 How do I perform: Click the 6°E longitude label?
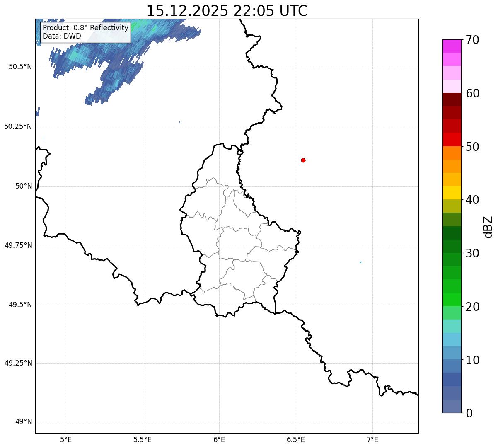tap(220, 439)
